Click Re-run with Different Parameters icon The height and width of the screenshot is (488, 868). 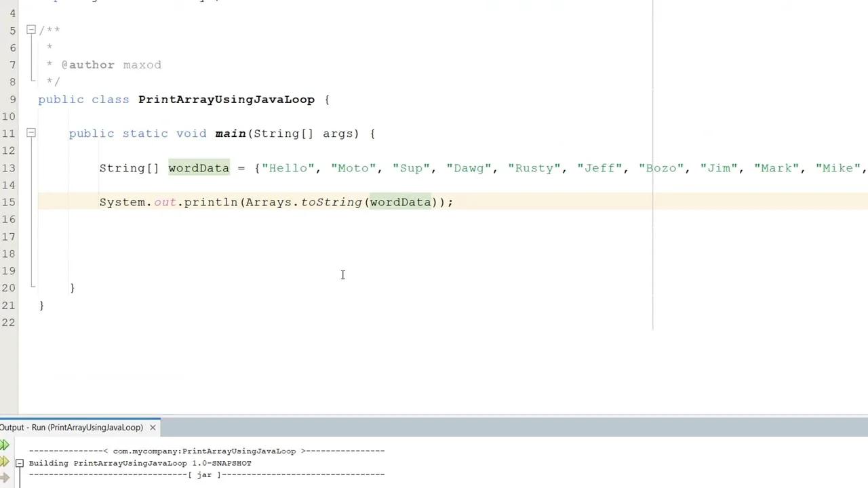point(5,461)
